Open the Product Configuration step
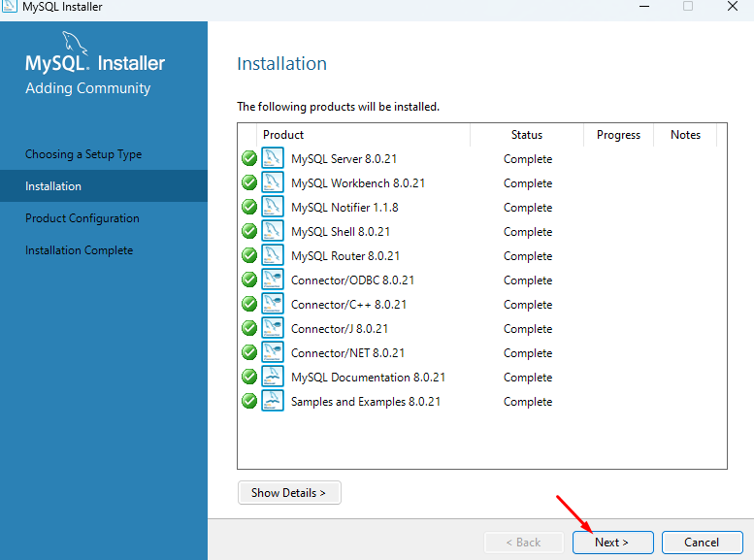This screenshot has height=560, width=754. point(82,218)
